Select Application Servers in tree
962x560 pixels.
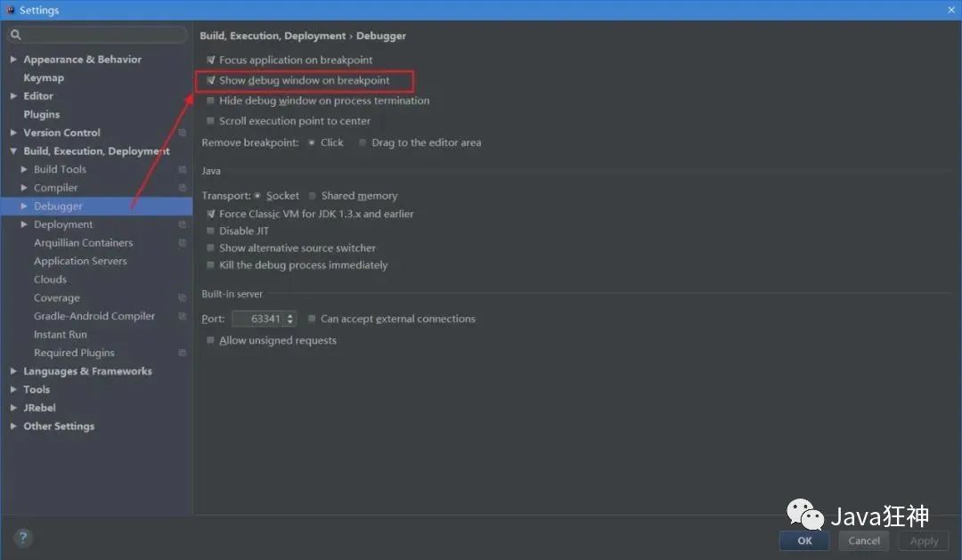(80, 261)
